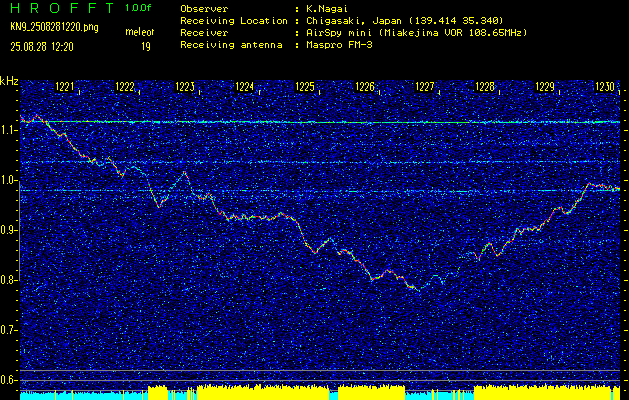
Task: Click time marker 1223
Action: 185,87
